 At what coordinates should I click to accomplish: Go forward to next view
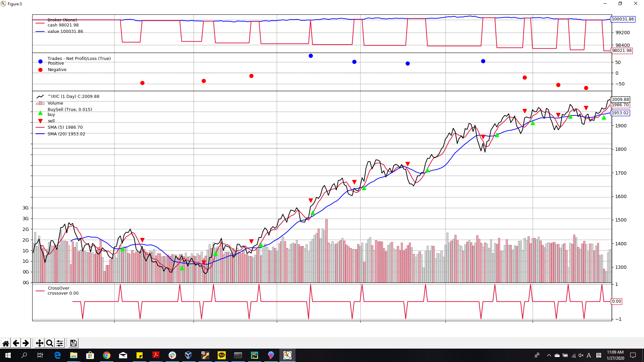25,343
